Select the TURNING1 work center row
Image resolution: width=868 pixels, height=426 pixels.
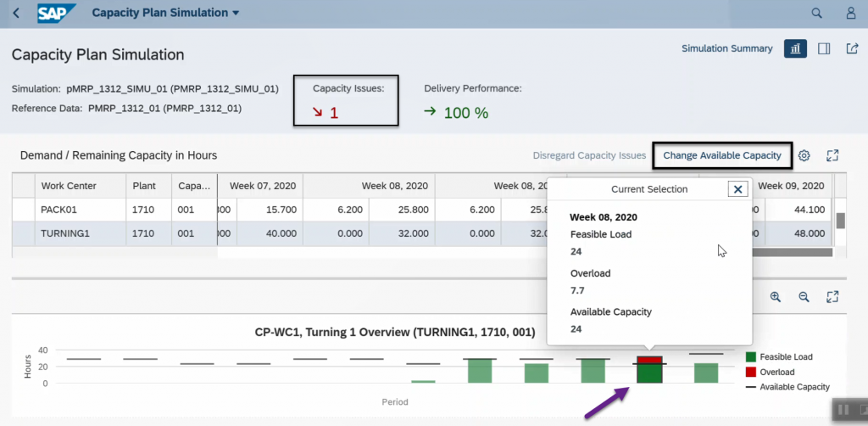point(423,233)
